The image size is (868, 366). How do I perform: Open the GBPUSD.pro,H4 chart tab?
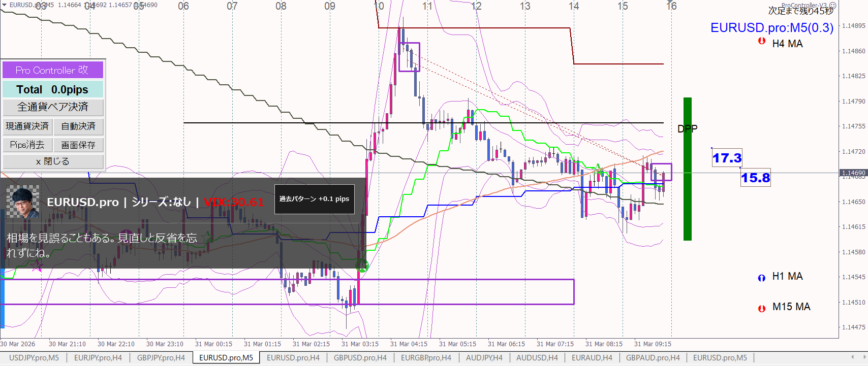tap(360, 358)
